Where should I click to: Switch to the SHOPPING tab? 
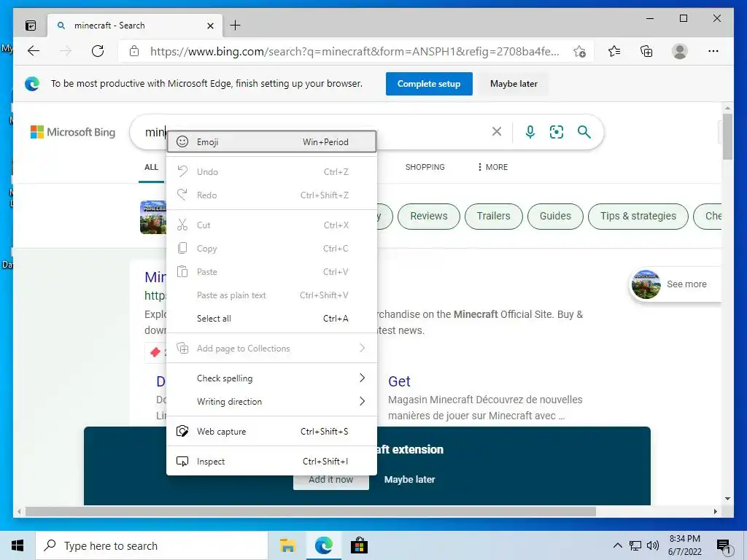click(x=425, y=167)
